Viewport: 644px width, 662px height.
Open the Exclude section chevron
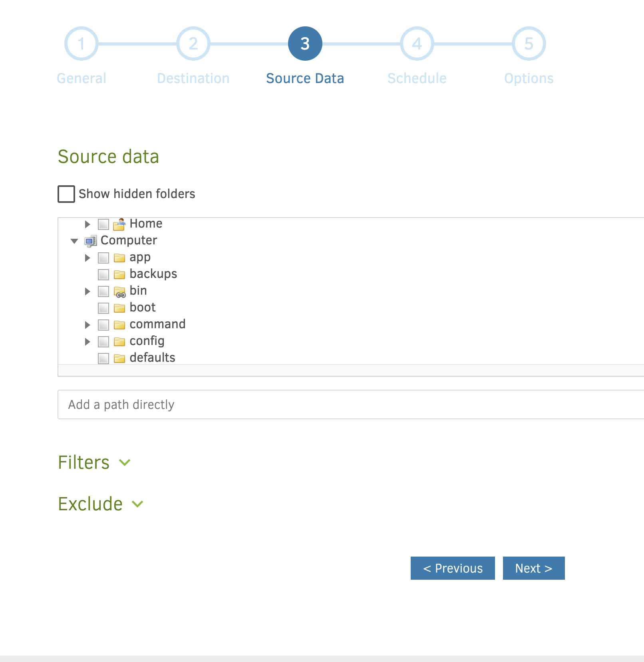(137, 504)
